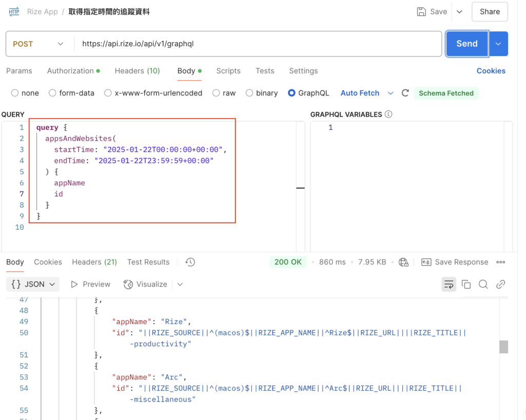Select the binary body type
526x420 pixels.
pos(249,93)
